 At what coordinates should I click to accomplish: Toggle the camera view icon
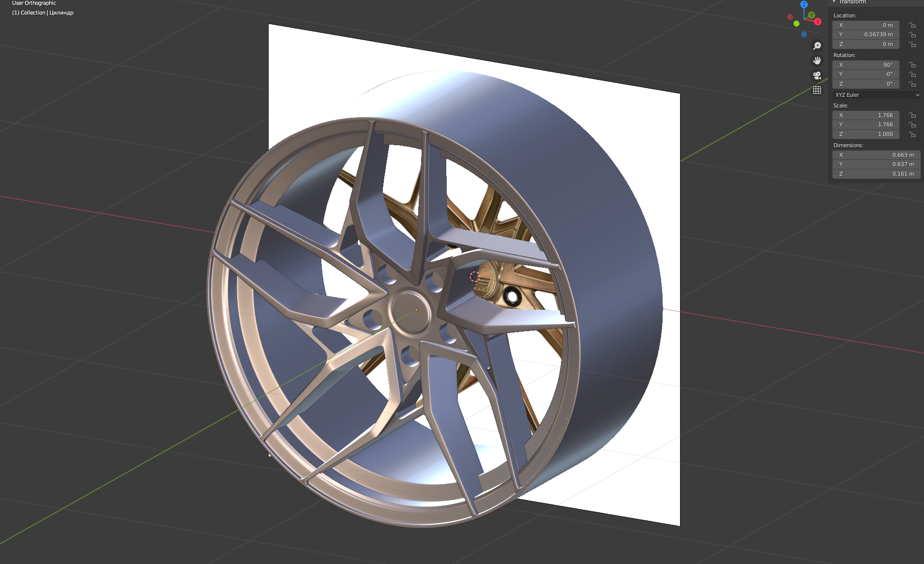pos(817,76)
